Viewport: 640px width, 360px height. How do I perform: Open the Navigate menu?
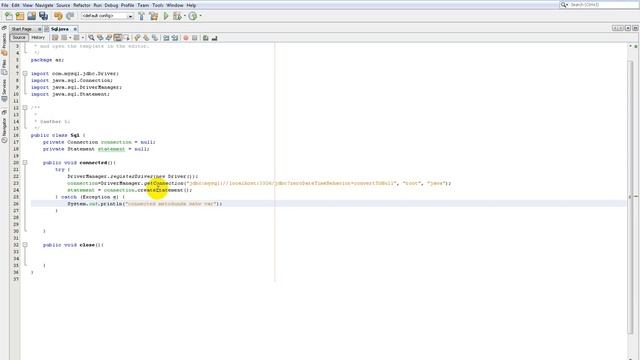pyautogui.click(x=44, y=5)
